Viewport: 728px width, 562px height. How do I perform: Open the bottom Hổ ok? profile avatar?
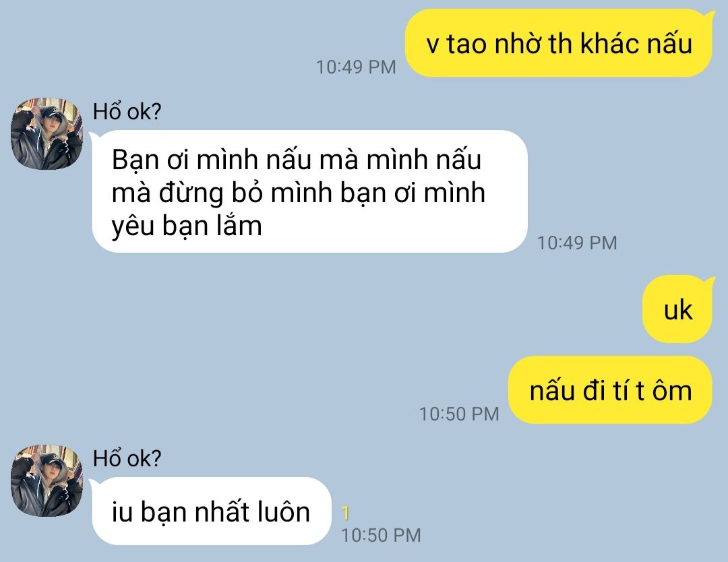pyautogui.click(x=47, y=480)
